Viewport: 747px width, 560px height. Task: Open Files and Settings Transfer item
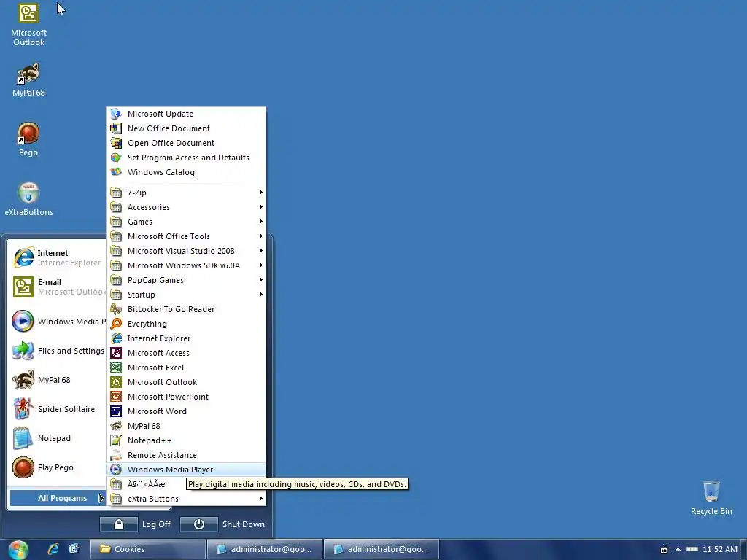(57, 351)
